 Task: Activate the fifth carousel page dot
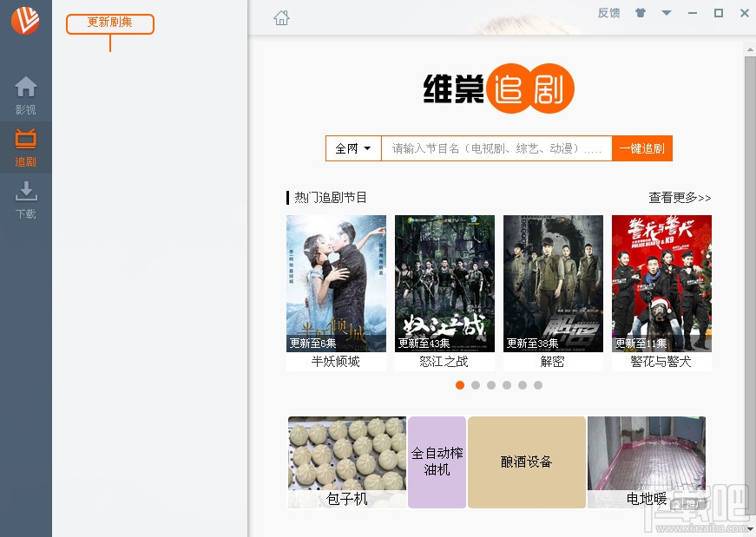[523, 384]
